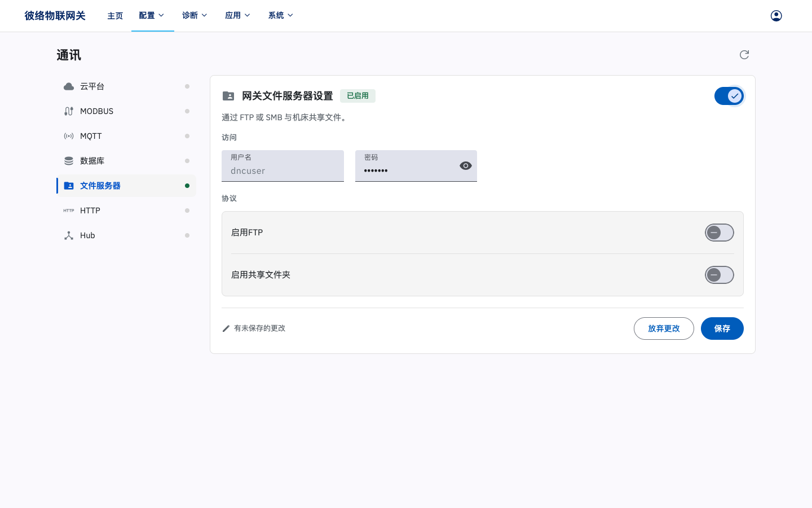
Task: Select 数据库 in the sidebar
Action: pyautogui.click(x=126, y=161)
